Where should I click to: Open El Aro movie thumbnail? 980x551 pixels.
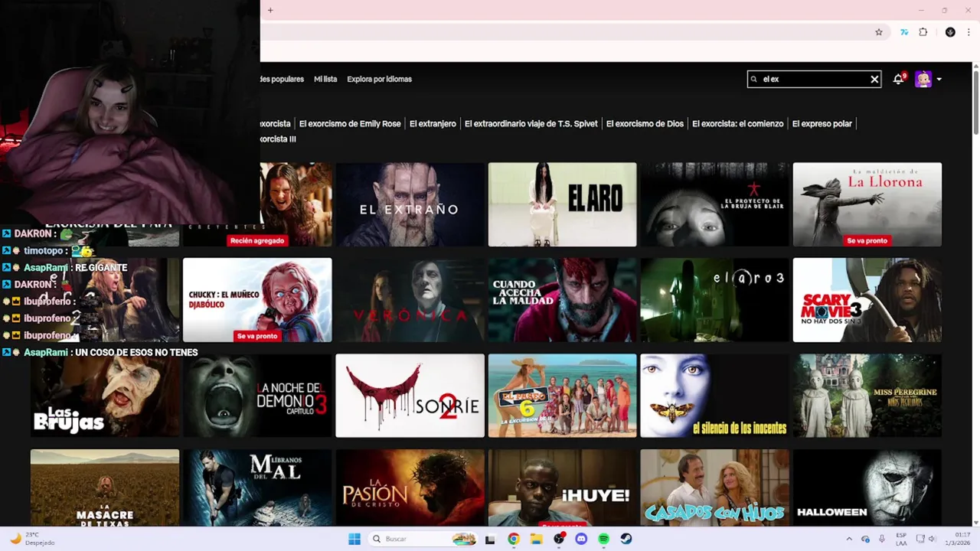[562, 204]
